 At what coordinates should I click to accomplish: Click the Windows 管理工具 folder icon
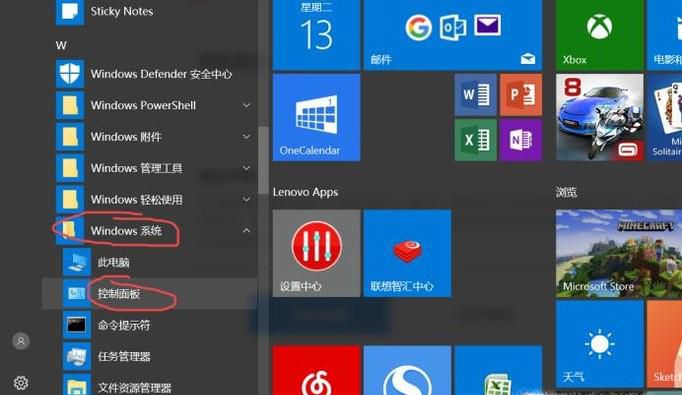tap(70, 168)
